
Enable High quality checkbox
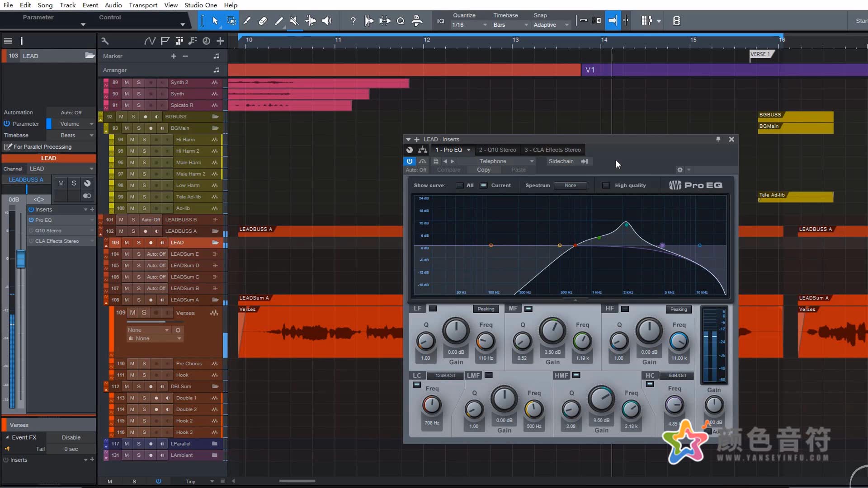606,185
